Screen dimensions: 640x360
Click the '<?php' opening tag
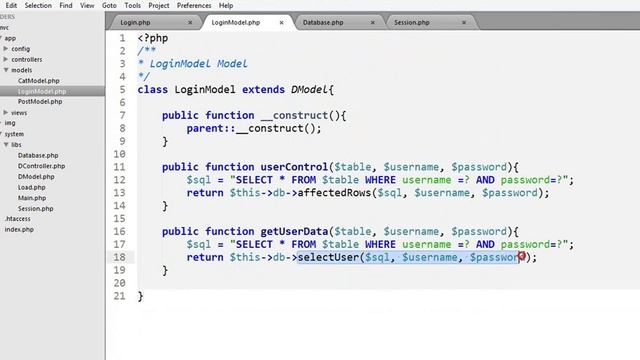pos(153,38)
